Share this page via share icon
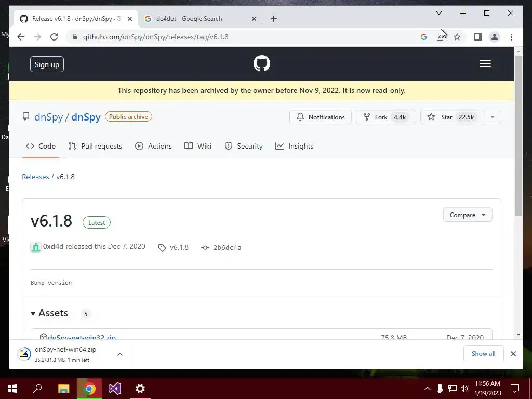Screen dimensions: 532x399 point(440,37)
